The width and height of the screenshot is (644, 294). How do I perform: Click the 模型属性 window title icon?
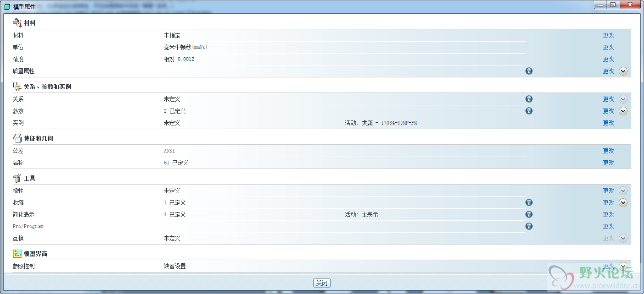click(x=7, y=6)
